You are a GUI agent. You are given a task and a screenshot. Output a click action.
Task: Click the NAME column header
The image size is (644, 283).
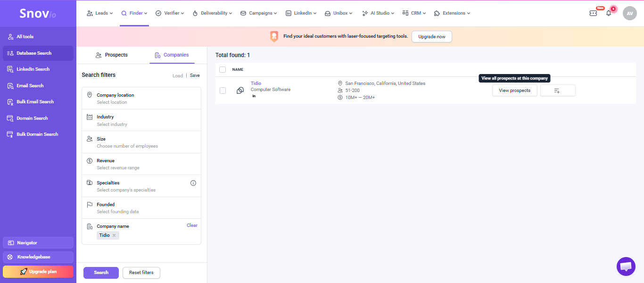tap(238, 69)
